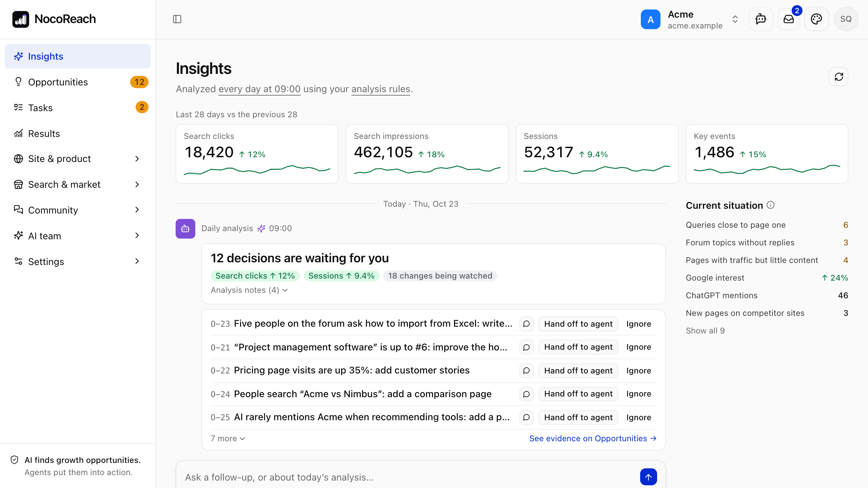This screenshot has height=488, width=868.
Task: Open Tasks in sidebar
Action: 78,108
